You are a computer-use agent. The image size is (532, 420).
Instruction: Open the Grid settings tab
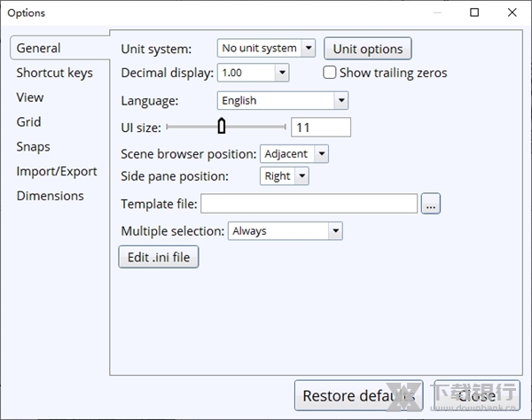[x=29, y=122]
